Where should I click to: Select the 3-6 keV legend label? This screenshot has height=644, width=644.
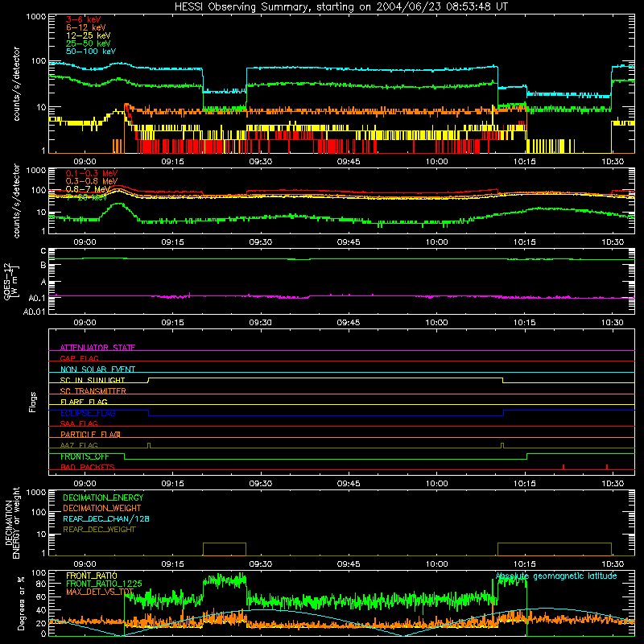pos(83,19)
